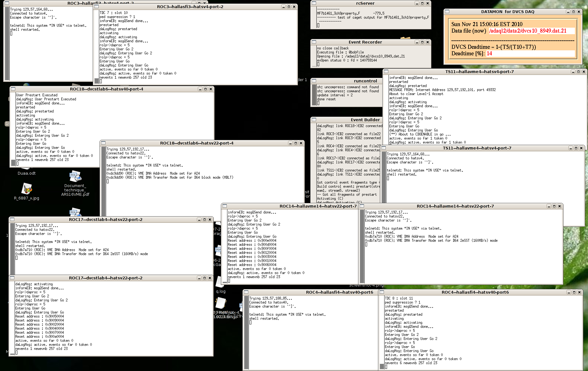Click 'TDC 7 : slot 10' line in ROC3 window
This screenshot has width=588, height=371.
pos(114,13)
